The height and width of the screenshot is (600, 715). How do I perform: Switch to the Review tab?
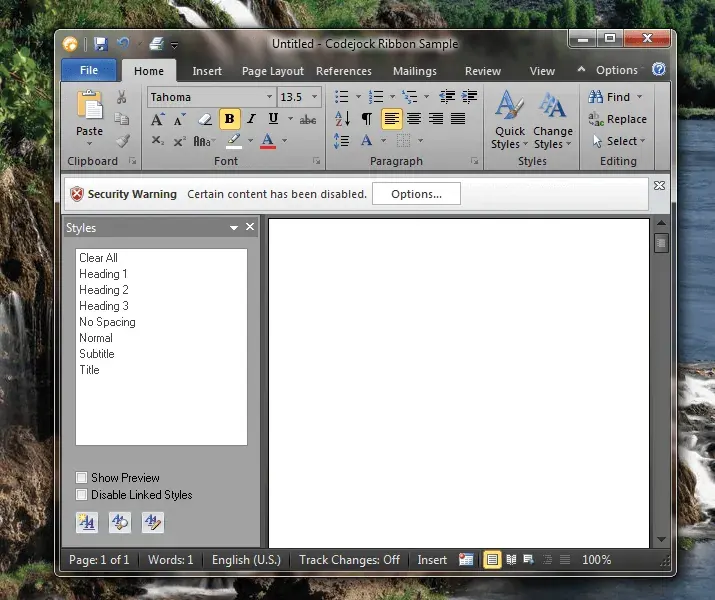pos(483,71)
